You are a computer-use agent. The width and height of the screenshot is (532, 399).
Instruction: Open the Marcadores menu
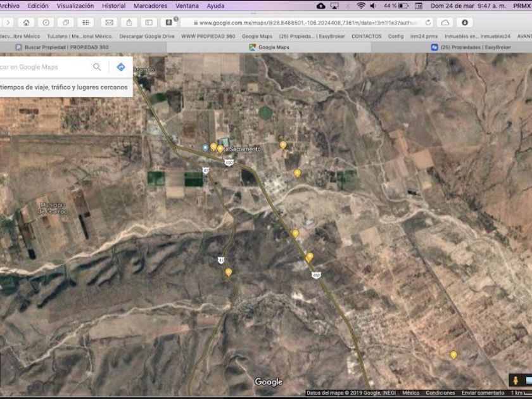[x=150, y=6]
